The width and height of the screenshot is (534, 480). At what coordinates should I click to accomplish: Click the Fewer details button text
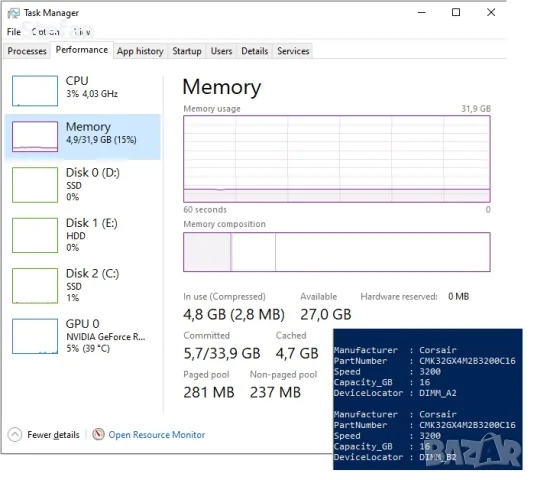pyautogui.click(x=53, y=435)
